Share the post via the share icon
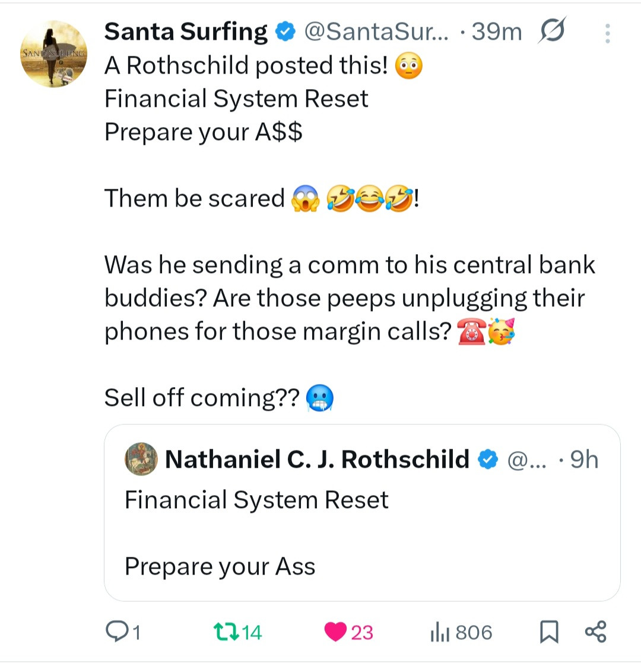Screen dimensions: 641x672 point(596,632)
